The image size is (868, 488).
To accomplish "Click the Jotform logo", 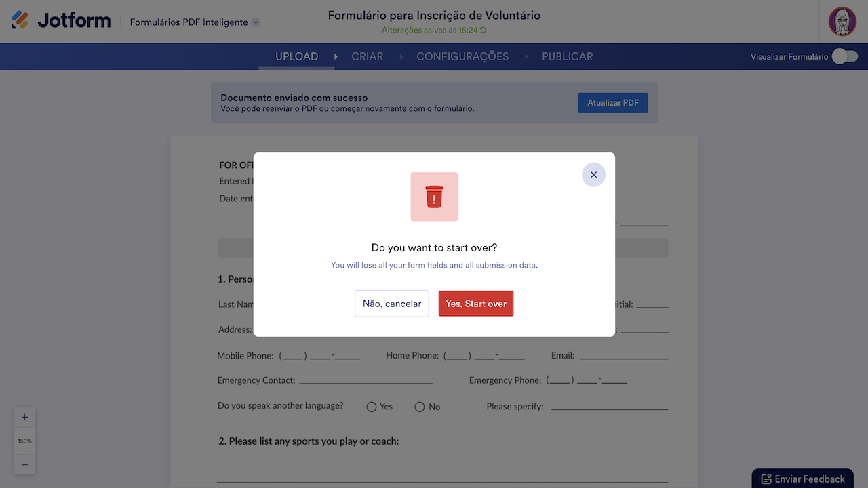I will pyautogui.click(x=61, y=20).
